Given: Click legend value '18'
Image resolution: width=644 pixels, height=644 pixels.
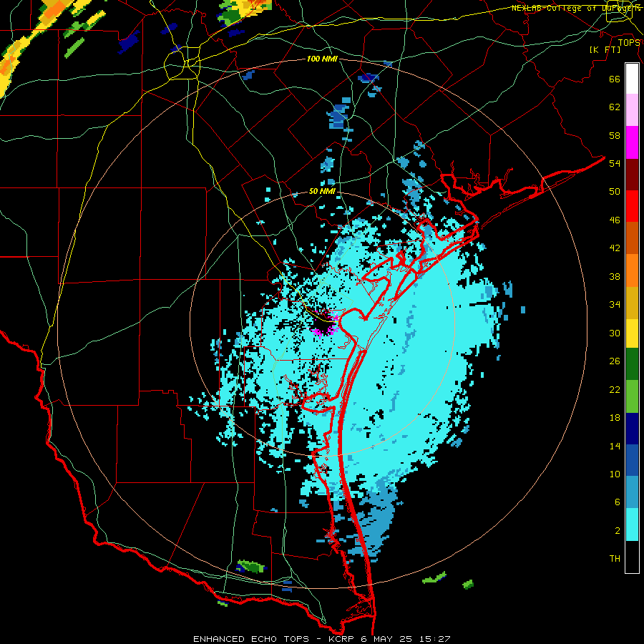Looking at the screenshot, I should click(615, 418).
